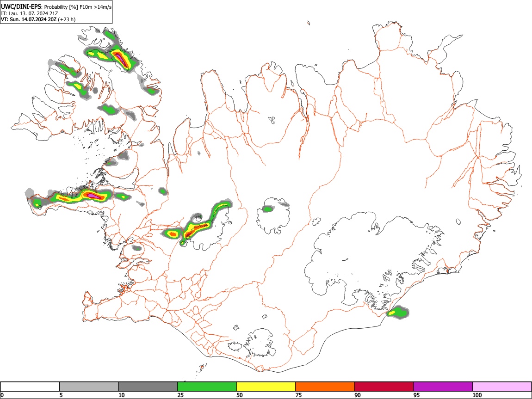The image size is (532, 399).
Task: Click the legend label '90'
Action: click(358, 395)
